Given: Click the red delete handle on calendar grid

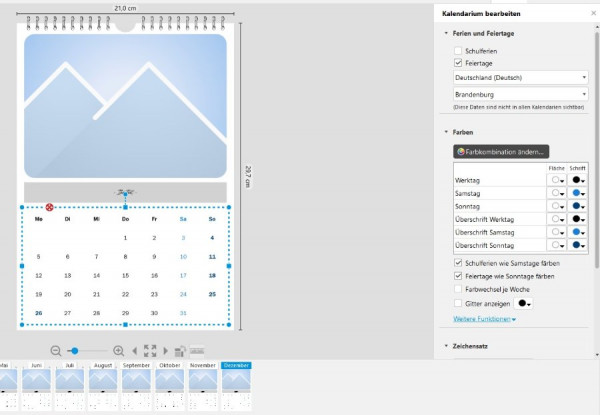Looking at the screenshot, I should click(49, 207).
